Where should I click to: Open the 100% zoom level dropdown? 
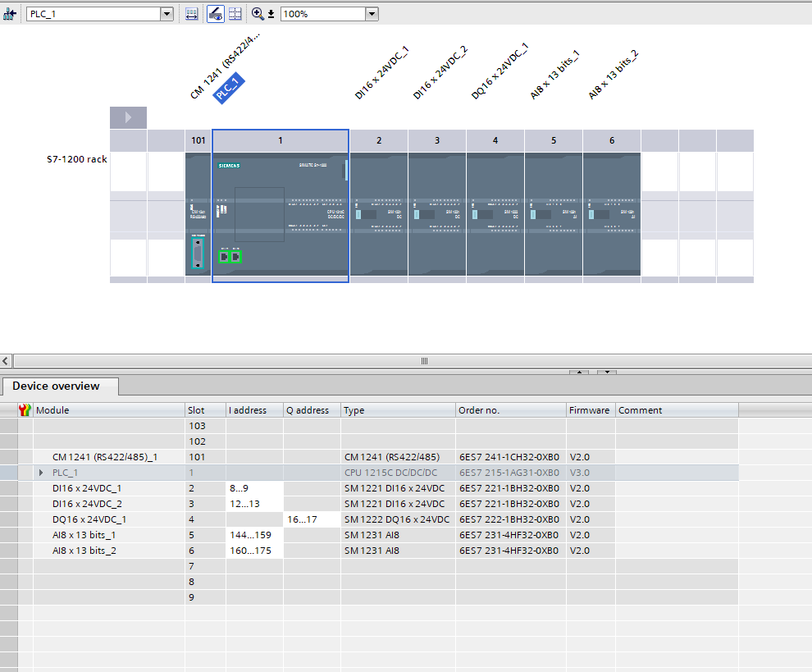click(x=372, y=14)
